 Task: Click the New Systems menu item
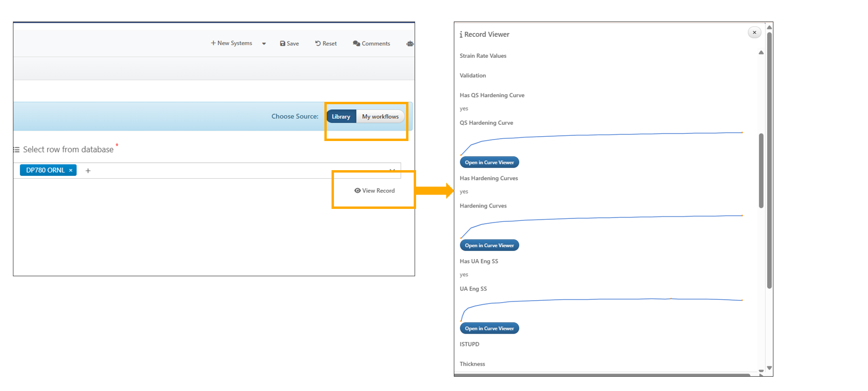click(x=232, y=43)
